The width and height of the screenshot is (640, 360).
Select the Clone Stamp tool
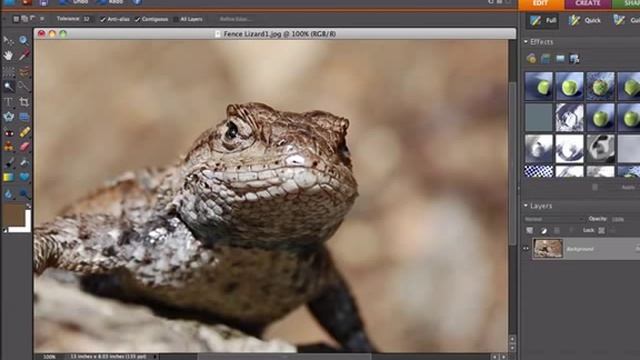[8, 147]
